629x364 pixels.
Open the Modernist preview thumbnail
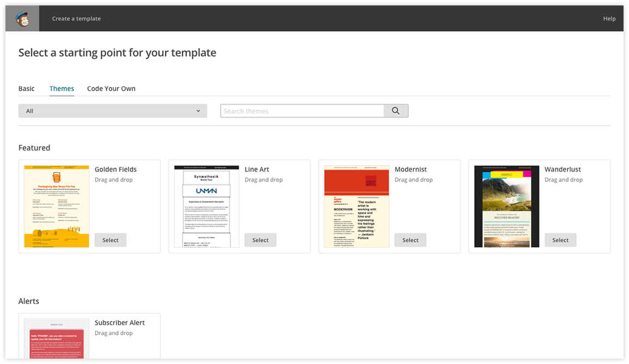click(x=357, y=206)
